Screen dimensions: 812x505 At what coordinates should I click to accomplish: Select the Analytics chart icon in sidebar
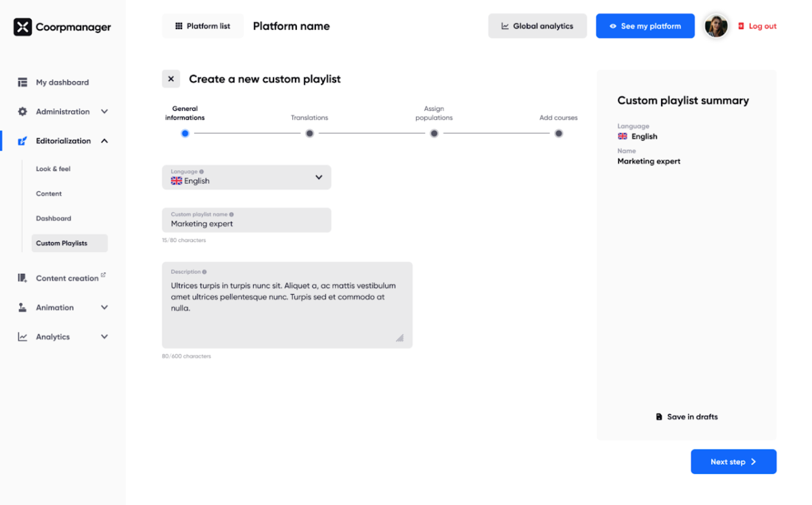22,336
